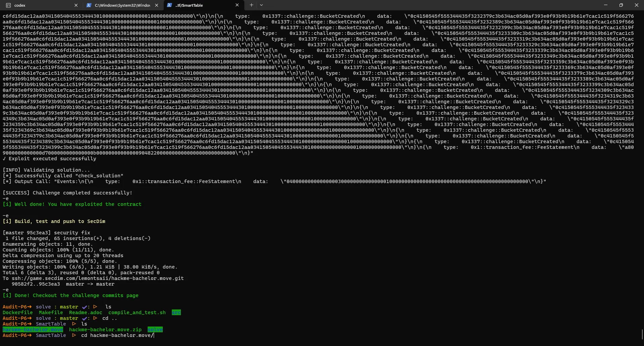Click the terminal scrollbar thumb on right edge
This screenshot has height=346, width=644.
click(x=642, y=334)
